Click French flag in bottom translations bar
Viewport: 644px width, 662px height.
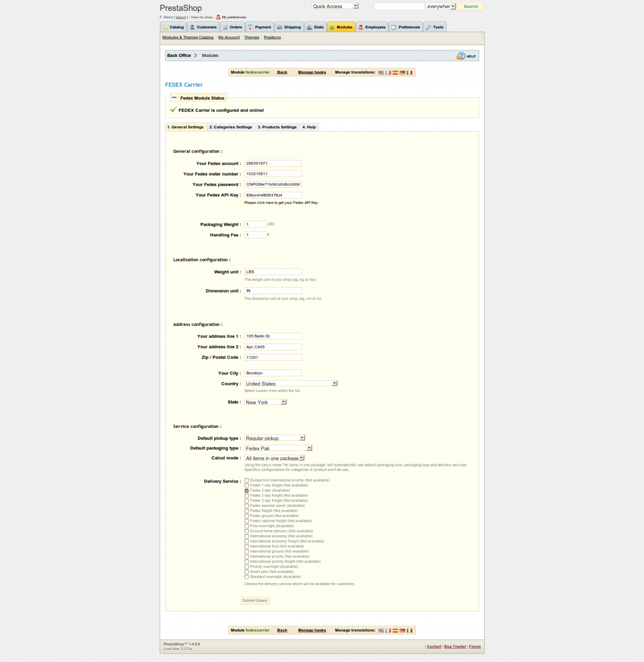[x=388, y=631]
